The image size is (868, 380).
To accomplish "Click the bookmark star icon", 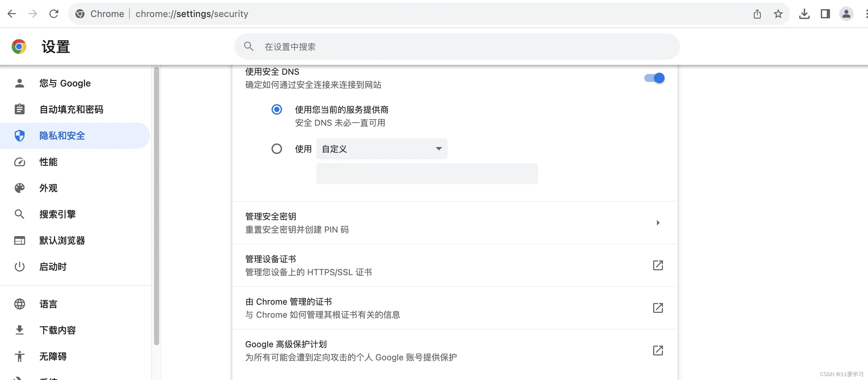I will click(x=778, y=14).
